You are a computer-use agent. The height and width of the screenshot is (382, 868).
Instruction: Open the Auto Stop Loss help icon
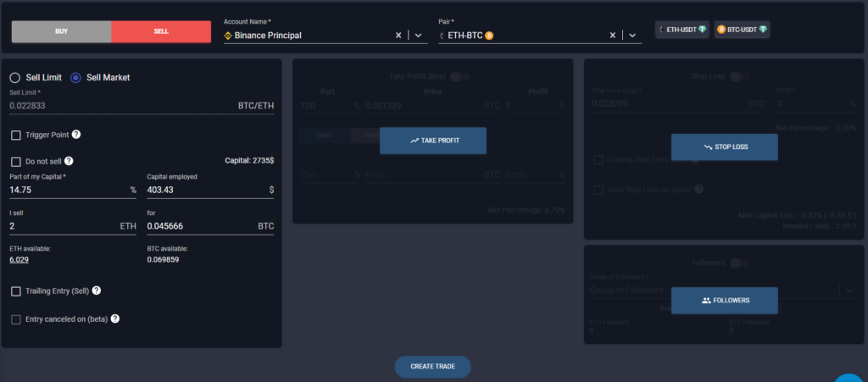[x=699, y=189]
